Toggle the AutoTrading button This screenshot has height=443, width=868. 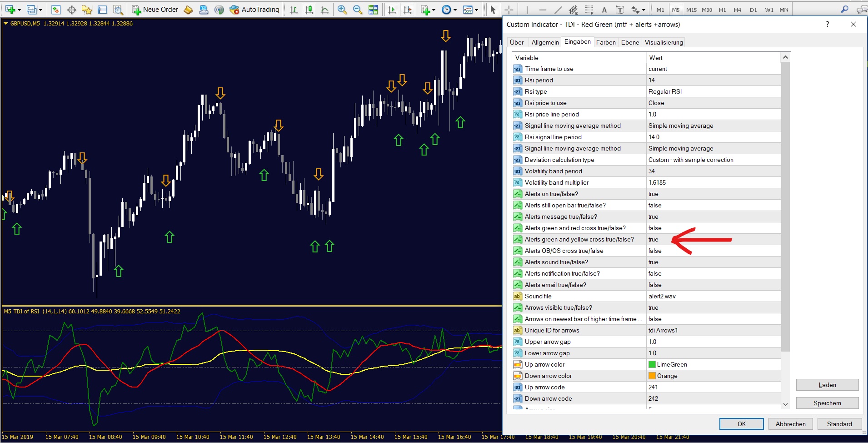(x=254, y=10)
